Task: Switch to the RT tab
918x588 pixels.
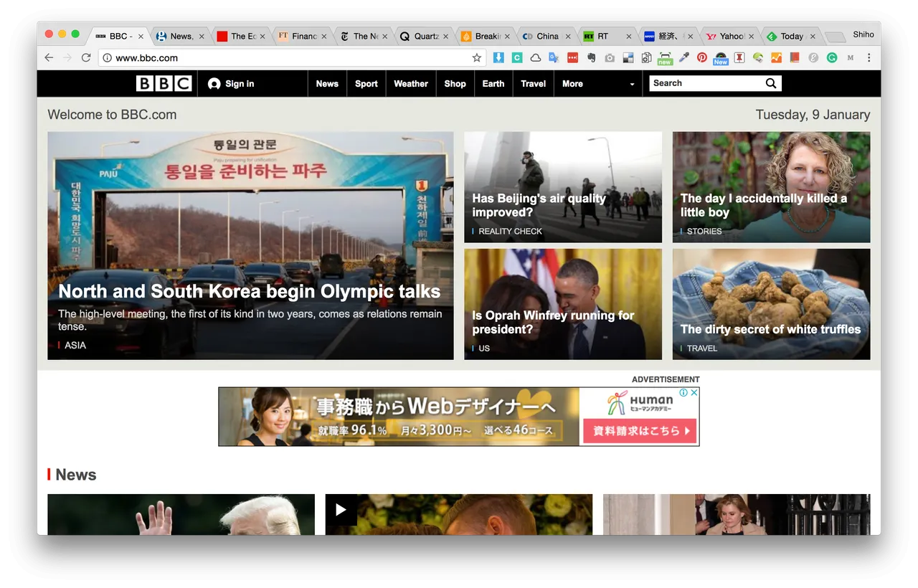Action: pos(607,36)
